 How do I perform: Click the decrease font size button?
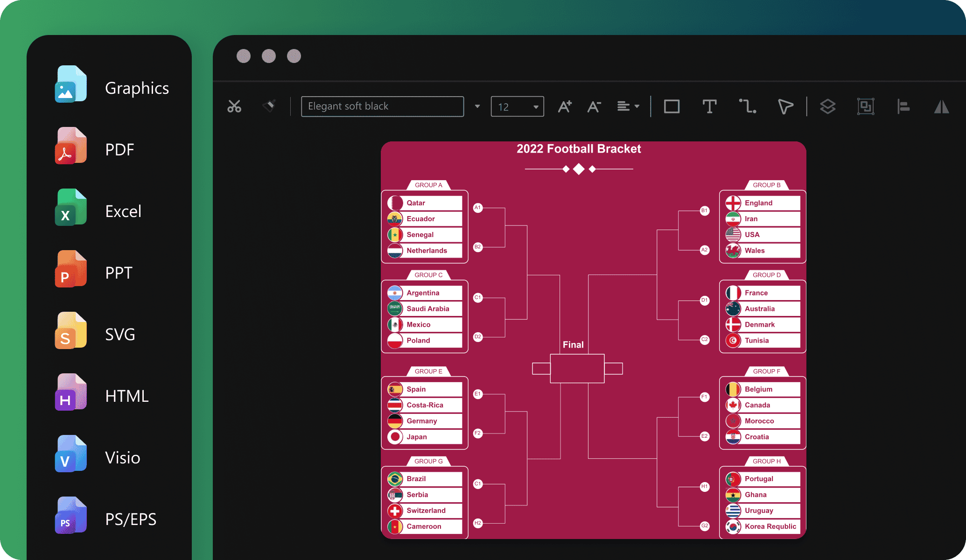(x=593, y=106)
